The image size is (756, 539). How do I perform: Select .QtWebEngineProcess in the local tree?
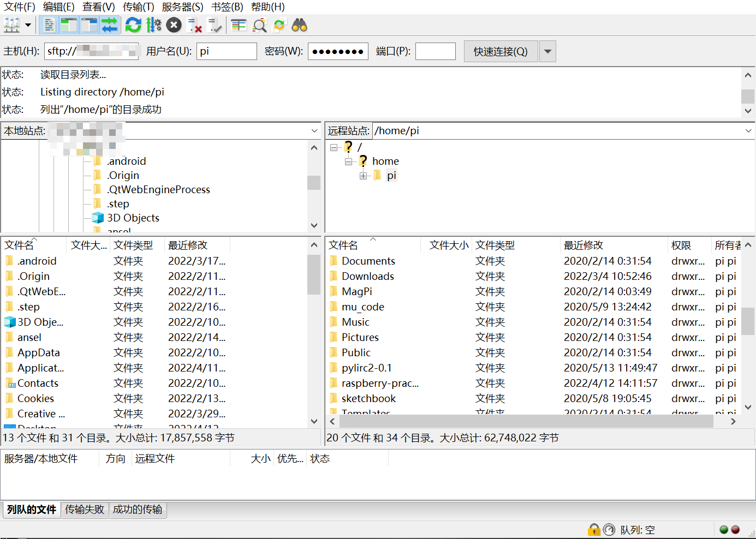pyautogui.click(x=158, y=189)
